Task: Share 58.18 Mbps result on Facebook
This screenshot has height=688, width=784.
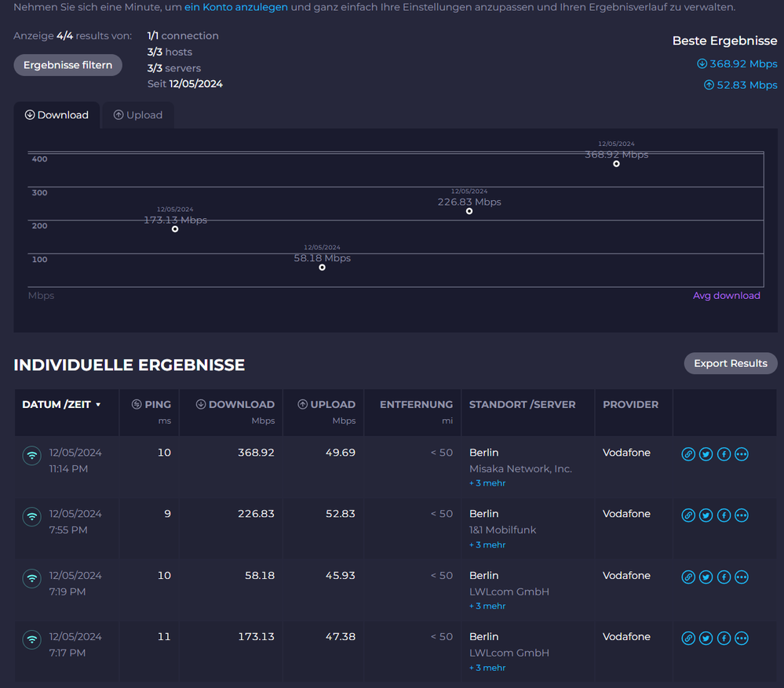Action: [724, 577]
